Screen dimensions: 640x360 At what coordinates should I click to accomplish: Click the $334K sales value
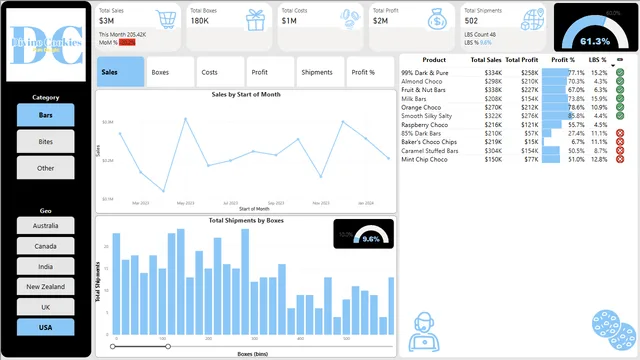tap(493, 73)
